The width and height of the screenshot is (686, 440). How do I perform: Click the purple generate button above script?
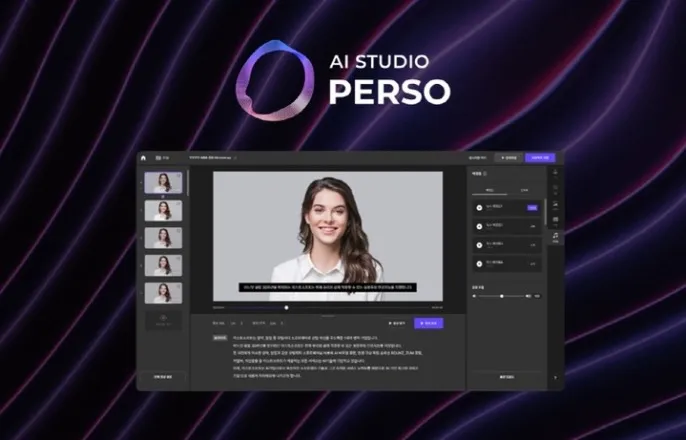(x=429, y=323)
